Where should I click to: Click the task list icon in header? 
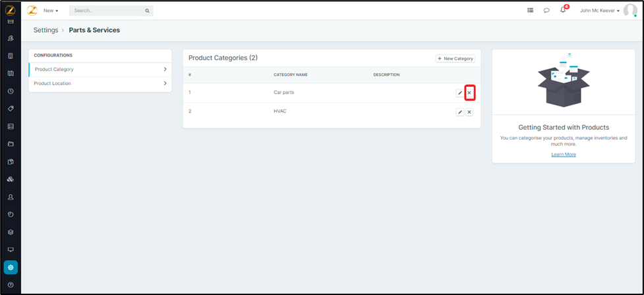(531, 11)
